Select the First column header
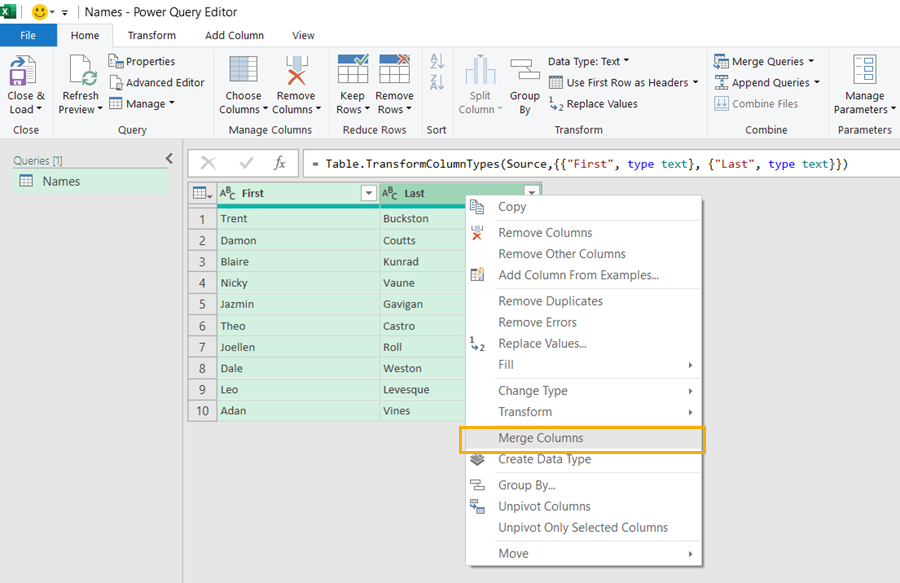This screenshot has width=900, height=583. pos(298,193)
